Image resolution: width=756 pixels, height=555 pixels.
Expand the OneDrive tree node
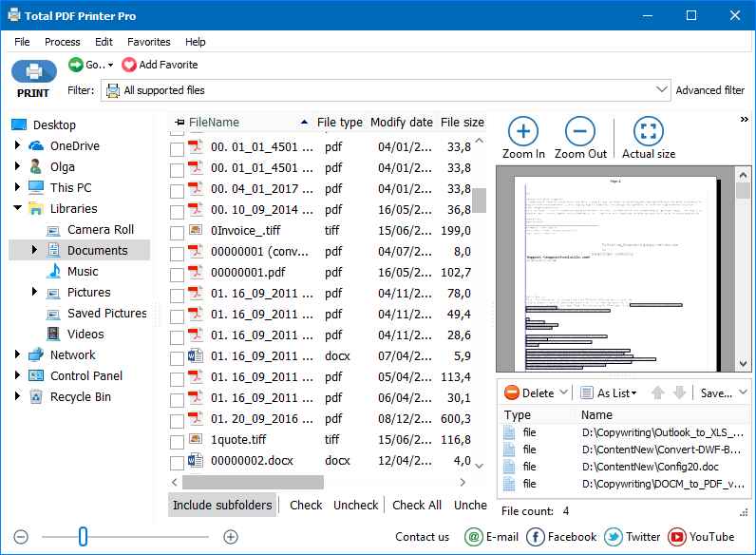[17, 145]
